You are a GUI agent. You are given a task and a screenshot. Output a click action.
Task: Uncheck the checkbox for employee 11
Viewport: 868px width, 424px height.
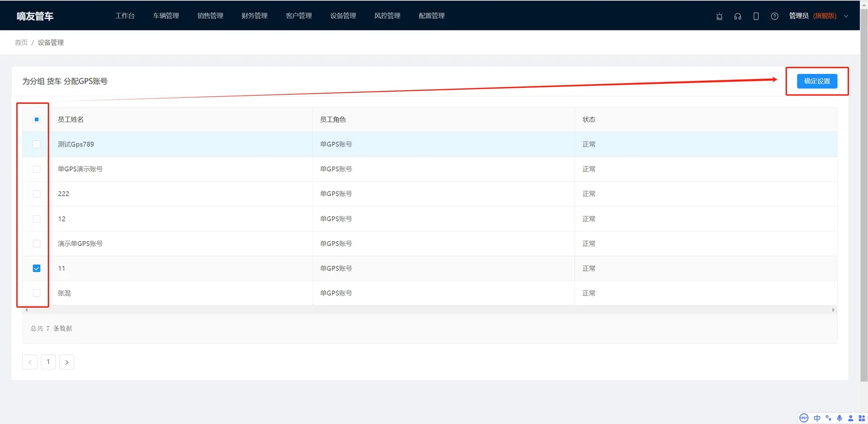click(36, 268)
